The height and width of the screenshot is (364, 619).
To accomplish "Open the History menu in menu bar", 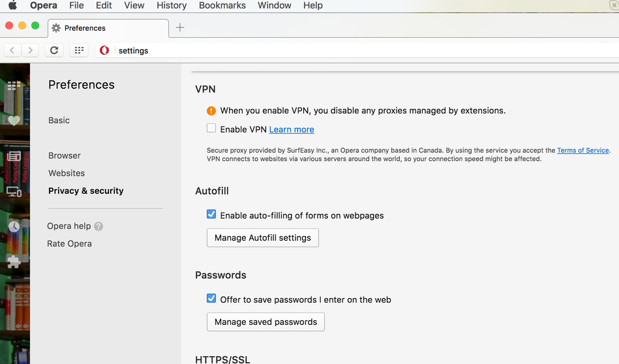I will click(x=172, y=5).
